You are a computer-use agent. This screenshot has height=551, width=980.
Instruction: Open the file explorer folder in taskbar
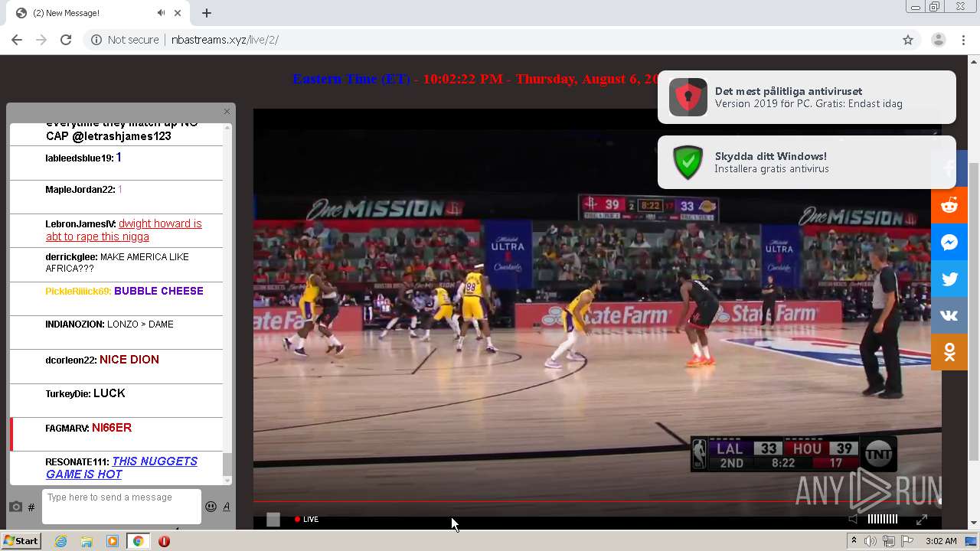pos(87,541)
